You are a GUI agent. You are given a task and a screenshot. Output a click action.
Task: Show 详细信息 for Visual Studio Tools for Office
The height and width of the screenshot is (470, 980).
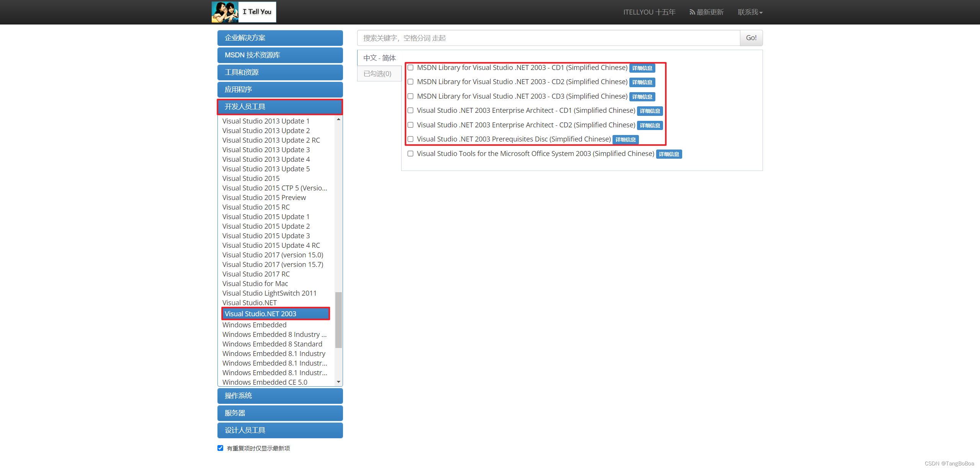point(669,154)
